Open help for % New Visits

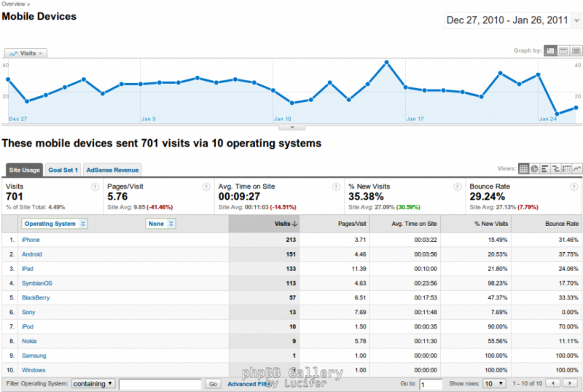pyautogui.click(x=458, y=187)
